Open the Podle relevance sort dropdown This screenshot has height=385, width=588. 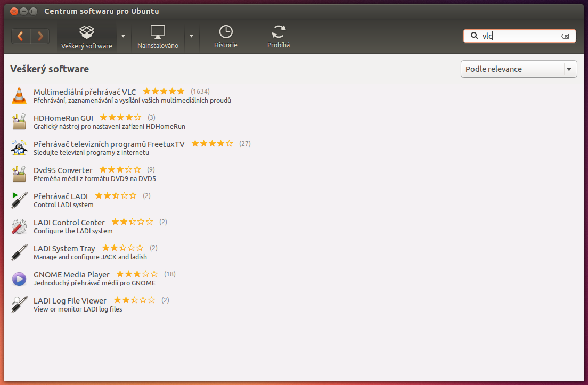click(519, 69)
